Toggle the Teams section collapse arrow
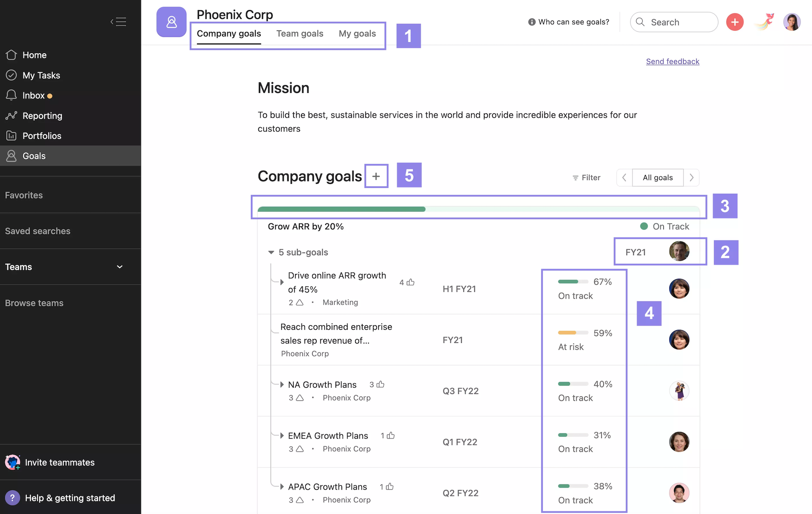 (x=119, y=266)
